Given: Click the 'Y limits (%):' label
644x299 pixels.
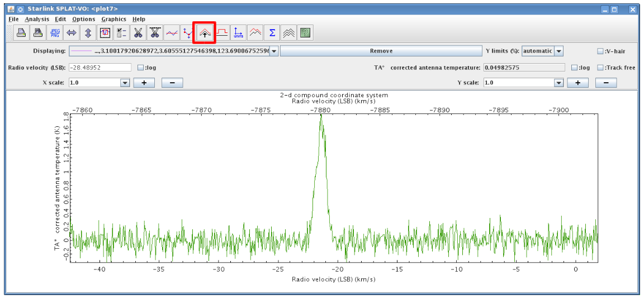Looking at the screenshot, I should pos(503,51).
